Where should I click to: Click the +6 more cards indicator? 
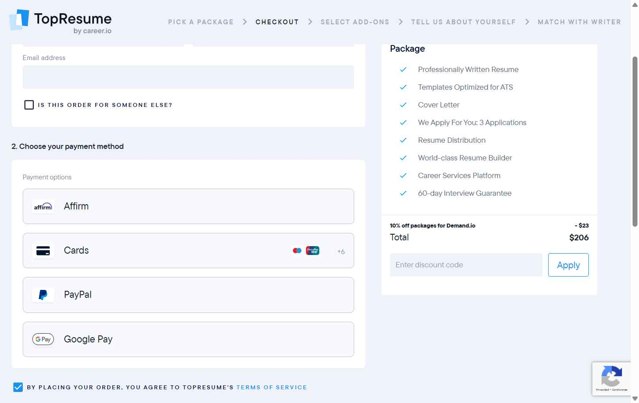[x=341, y=252]
